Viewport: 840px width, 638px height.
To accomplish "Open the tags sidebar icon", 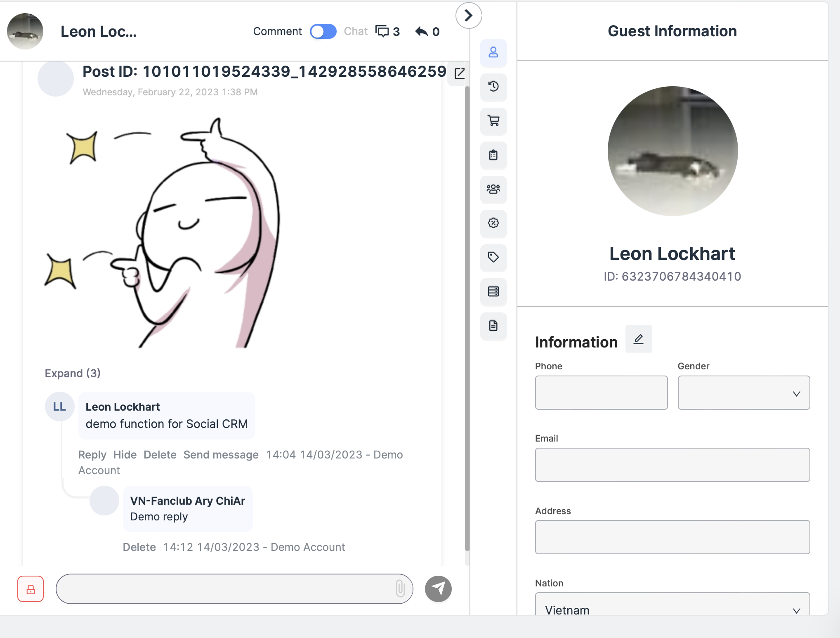I will (x=493, y=258).
